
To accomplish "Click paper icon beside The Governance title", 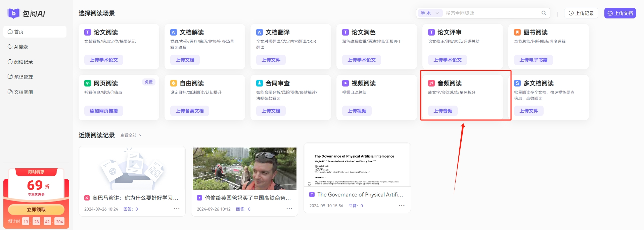I will point(312,194).
